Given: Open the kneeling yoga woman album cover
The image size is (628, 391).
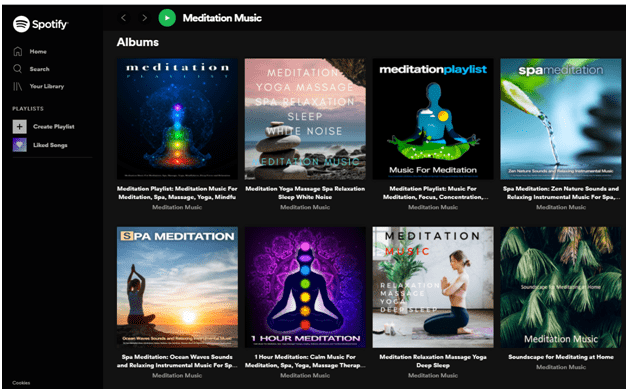Looking at the screenshot, I should pos(433,287).
